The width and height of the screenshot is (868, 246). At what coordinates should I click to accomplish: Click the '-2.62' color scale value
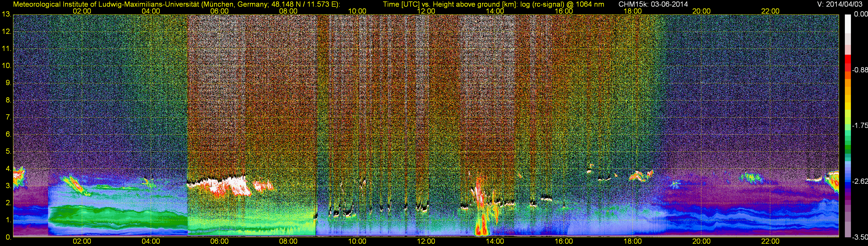point(859,181)
